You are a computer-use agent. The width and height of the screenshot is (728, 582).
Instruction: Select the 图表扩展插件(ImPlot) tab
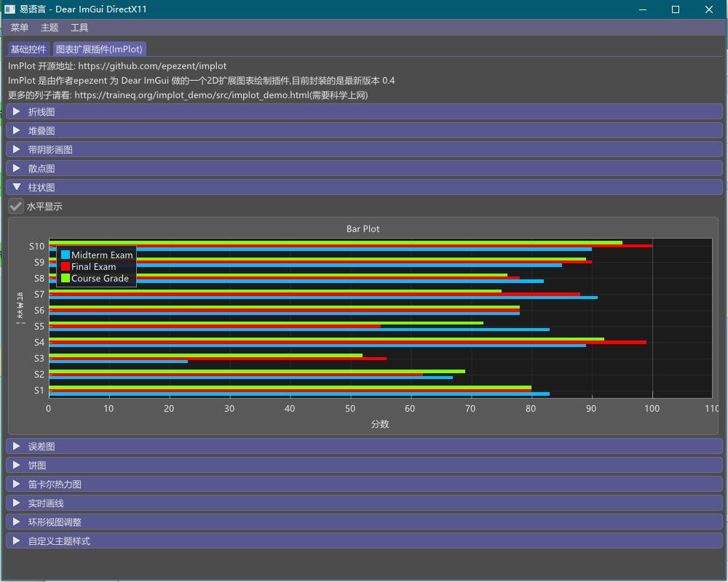(99, 49)
